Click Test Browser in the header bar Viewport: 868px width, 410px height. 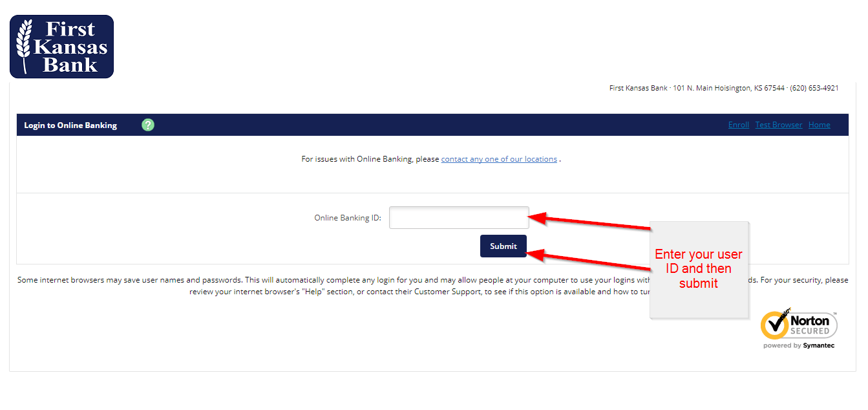[x=778, y=124]
